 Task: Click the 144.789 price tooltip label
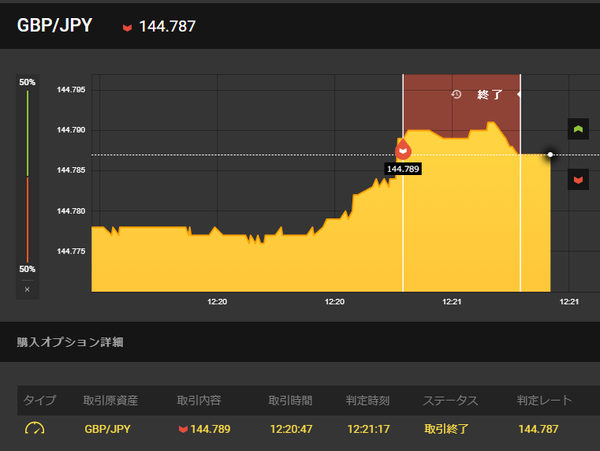coord(403,169)
